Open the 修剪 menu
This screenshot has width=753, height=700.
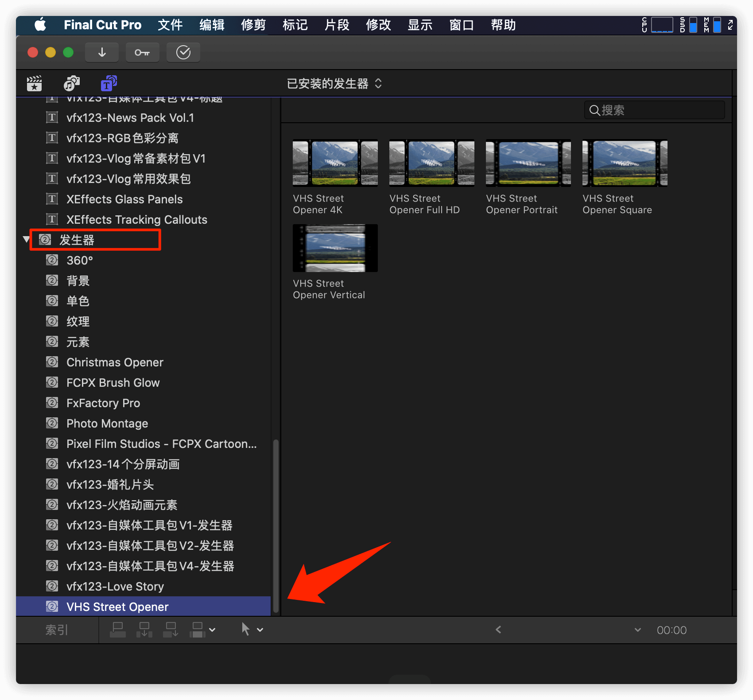click(253, 25)
